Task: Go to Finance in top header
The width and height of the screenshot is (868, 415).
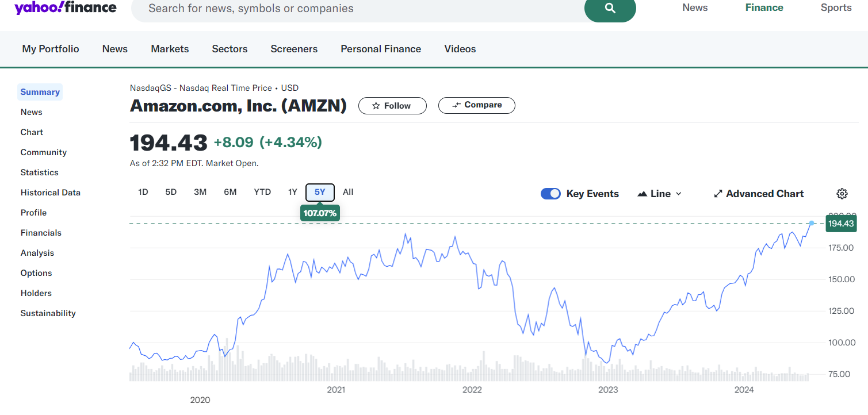Action: [x=764, y=7]
